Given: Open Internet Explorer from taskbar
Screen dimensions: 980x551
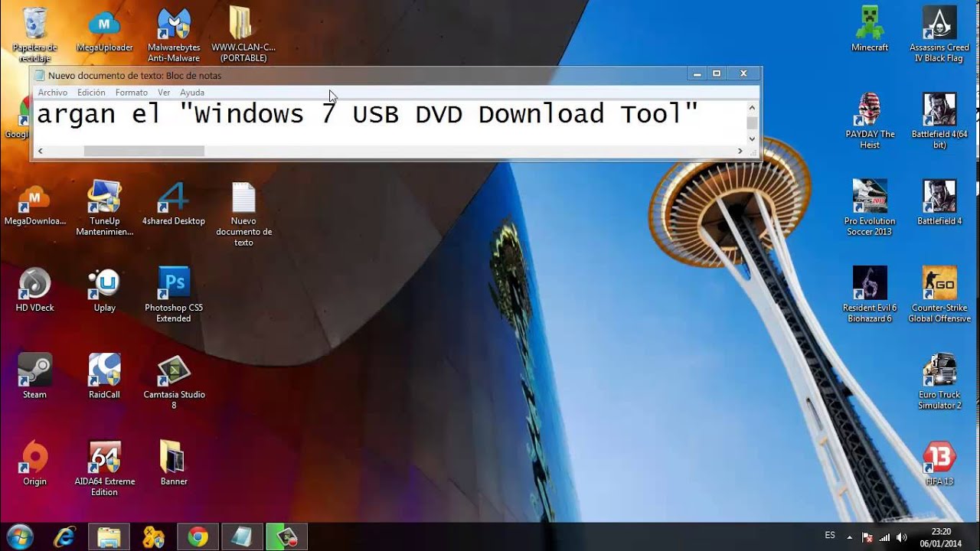Looking at the screenshot, I should [64, 537].
